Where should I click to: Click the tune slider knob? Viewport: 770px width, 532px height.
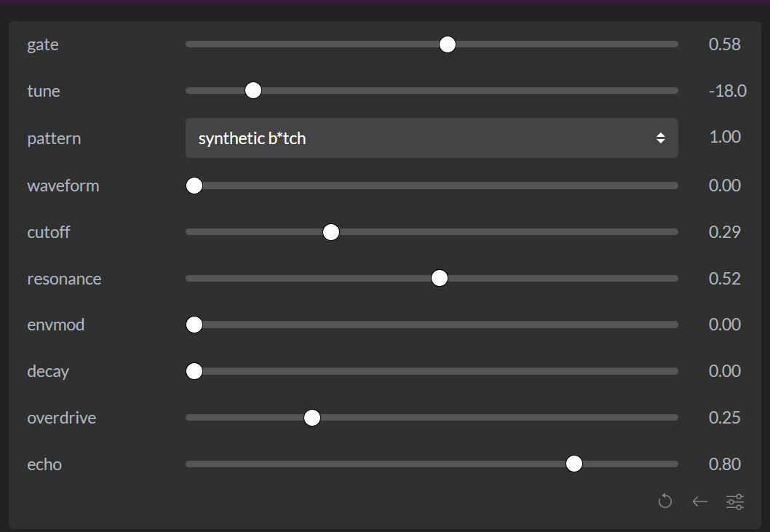click(x=253, y=90)
